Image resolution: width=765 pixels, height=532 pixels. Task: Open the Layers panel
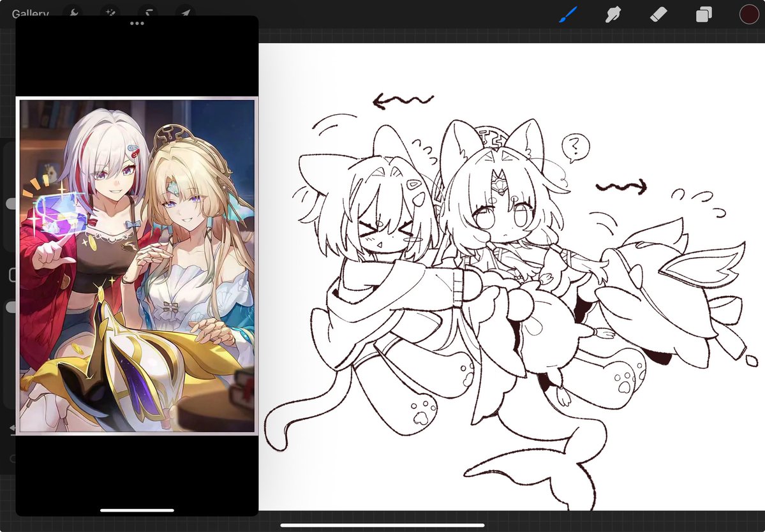pyautogui.click(x=704, y=15)
